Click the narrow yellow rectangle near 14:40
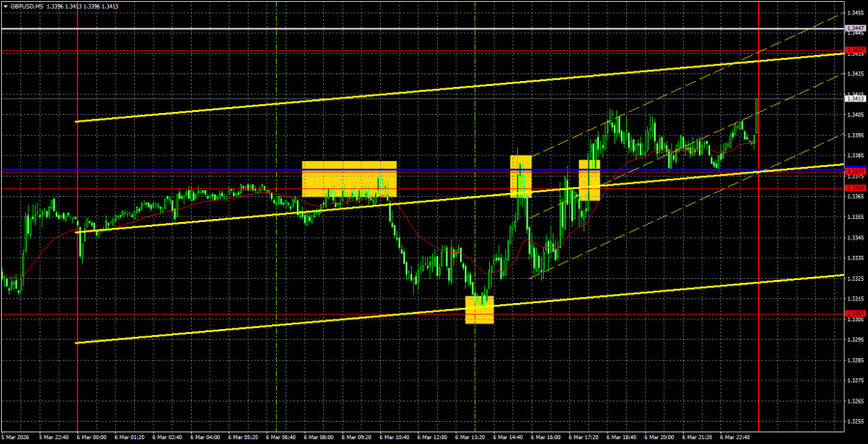The image size is (868, 444). (521, 176)
